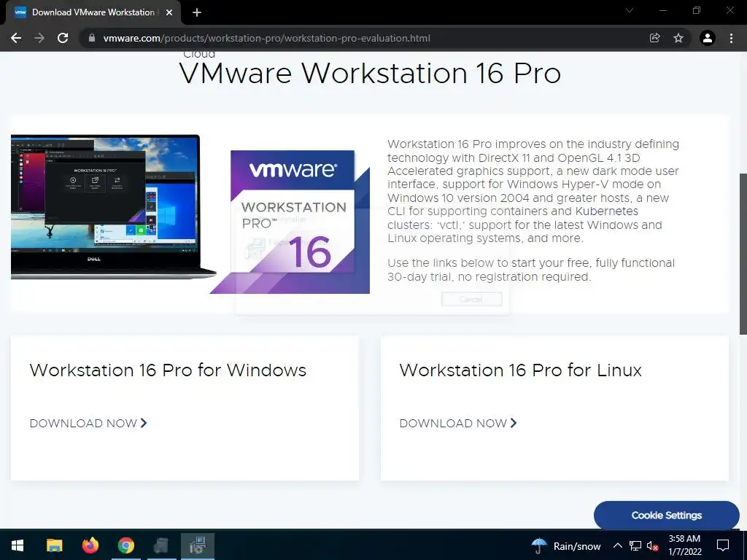Image resolution: width=747 pixels, height=560 pixels.
Task: Click the laptop product screenshot image
Action: coord(113,206)
